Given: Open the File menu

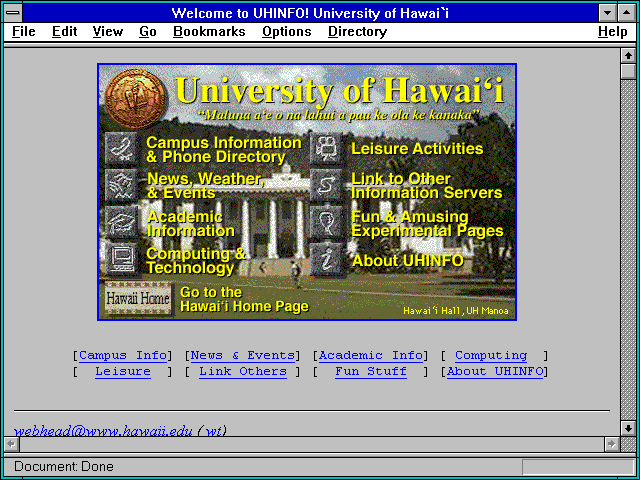Looking at the screenshot, I should coord(24,31).
